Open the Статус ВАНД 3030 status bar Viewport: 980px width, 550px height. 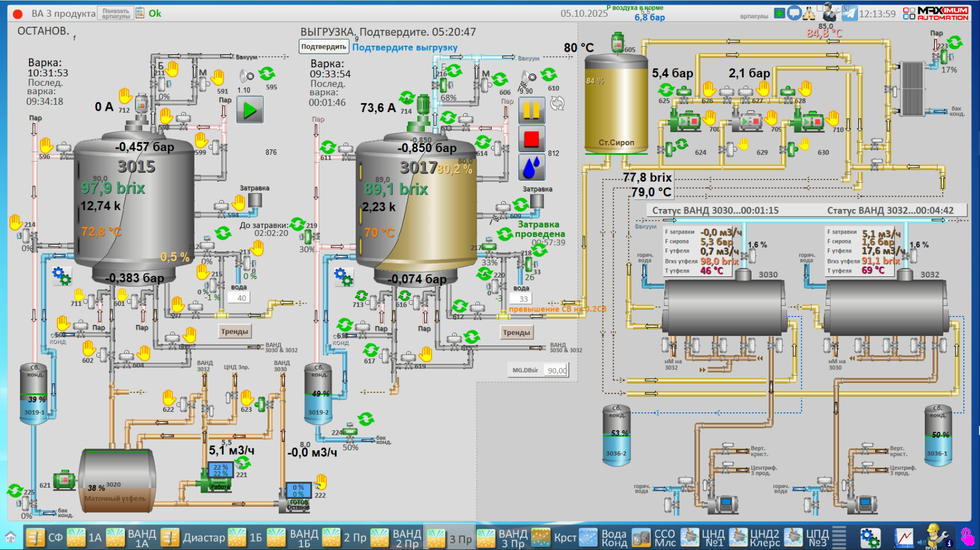coord(715,211)
